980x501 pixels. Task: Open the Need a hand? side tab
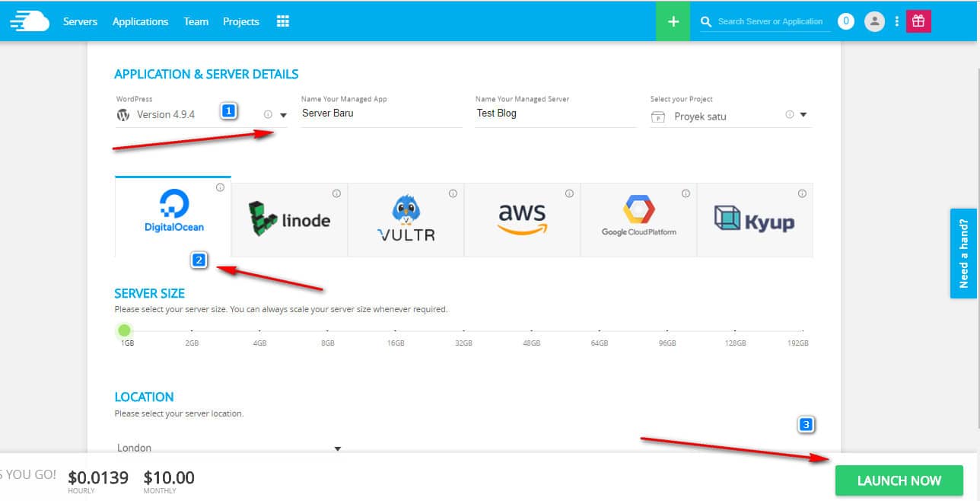pos(963,254)
